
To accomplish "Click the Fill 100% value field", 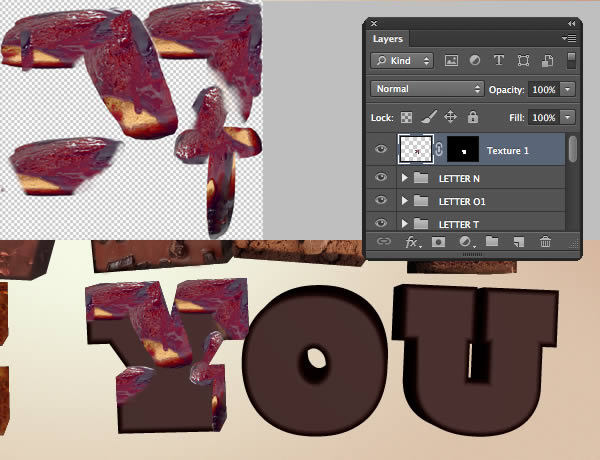I will pyautogui.click(x=544, y=117).
